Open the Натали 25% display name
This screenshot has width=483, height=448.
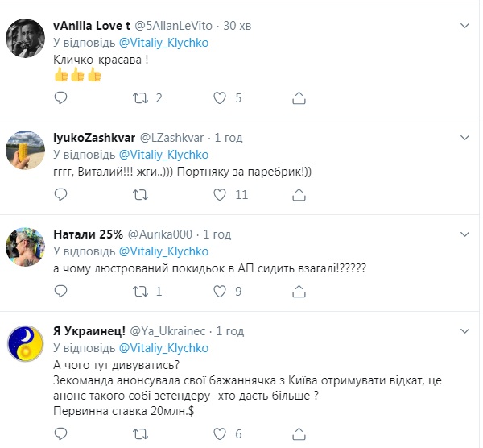88,234
